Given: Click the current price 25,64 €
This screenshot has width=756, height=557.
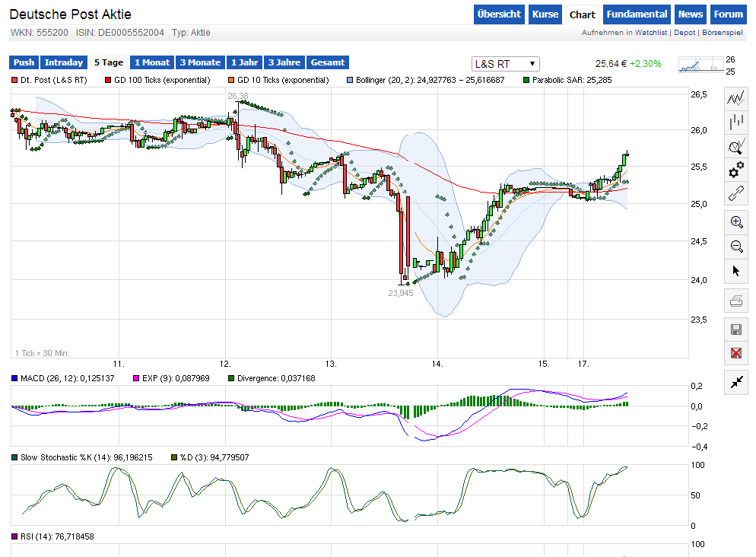Looking at the screenshot, I should click(x=611, y=64).
